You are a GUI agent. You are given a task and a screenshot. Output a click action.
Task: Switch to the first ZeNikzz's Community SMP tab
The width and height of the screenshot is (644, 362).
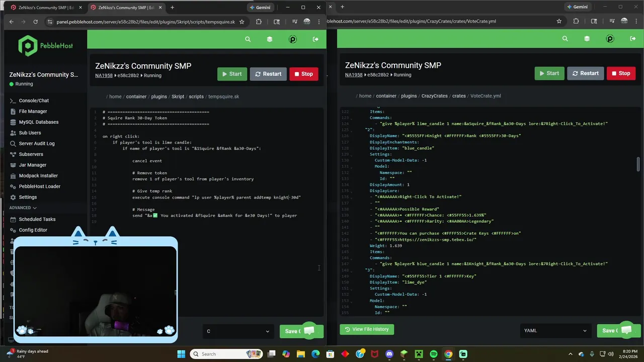click(46, 8)
